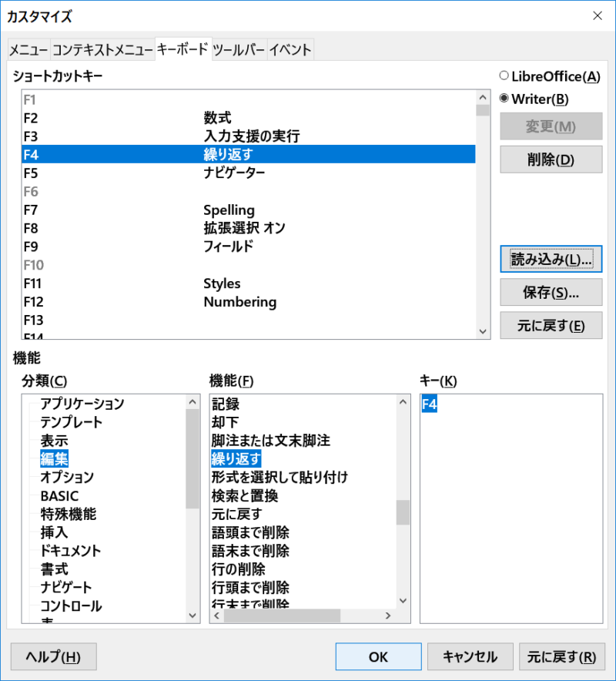Choose BASIC in the 分類 list
The width and height of the screenshot is (616, 681).
click(59, 496)
